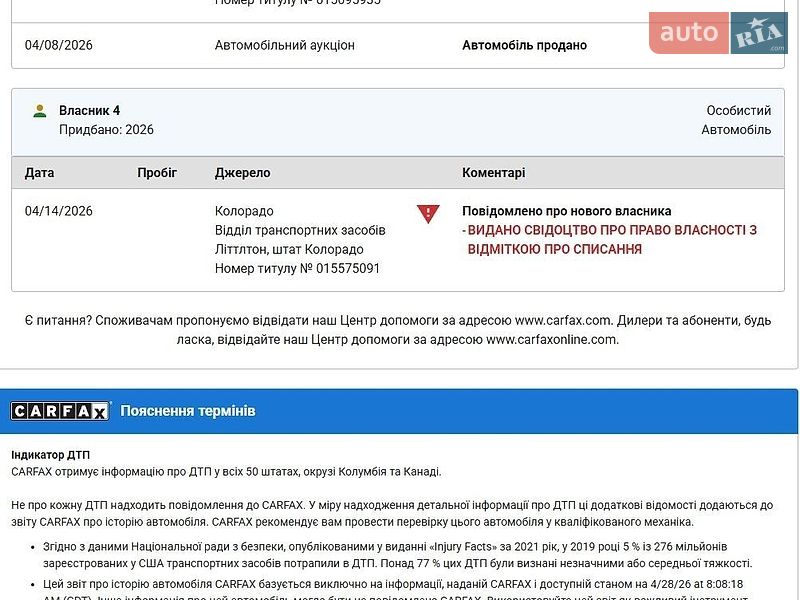Click 'Літтлтон, штат Колорадо' text

click(289, 249)
